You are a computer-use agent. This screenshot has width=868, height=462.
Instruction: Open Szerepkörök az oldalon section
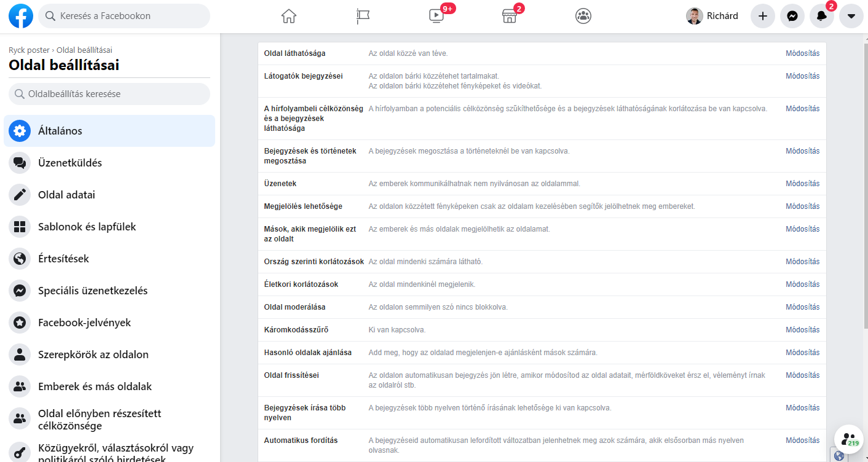click(x=109, y=354)
